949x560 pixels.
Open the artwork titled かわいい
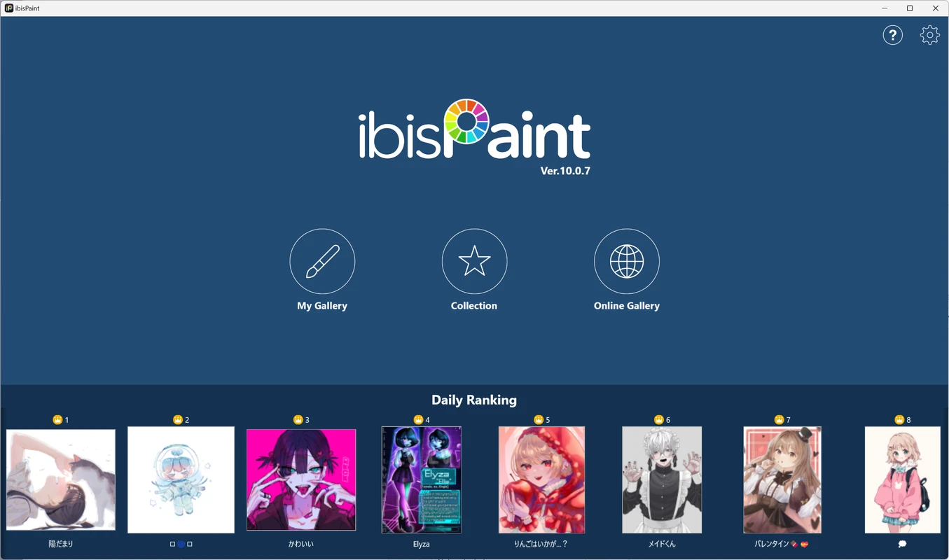(x=300, y=479)
